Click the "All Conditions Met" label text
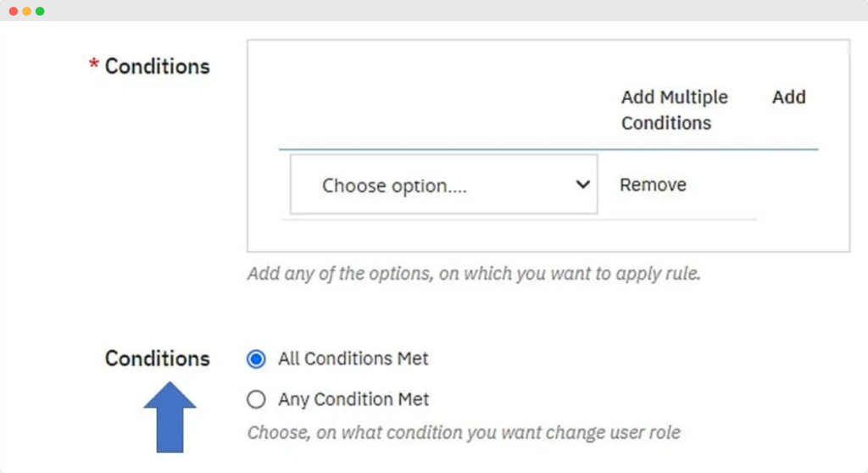Screen dimensions: 868x473 pyautogui.click(x=353, y=359)
